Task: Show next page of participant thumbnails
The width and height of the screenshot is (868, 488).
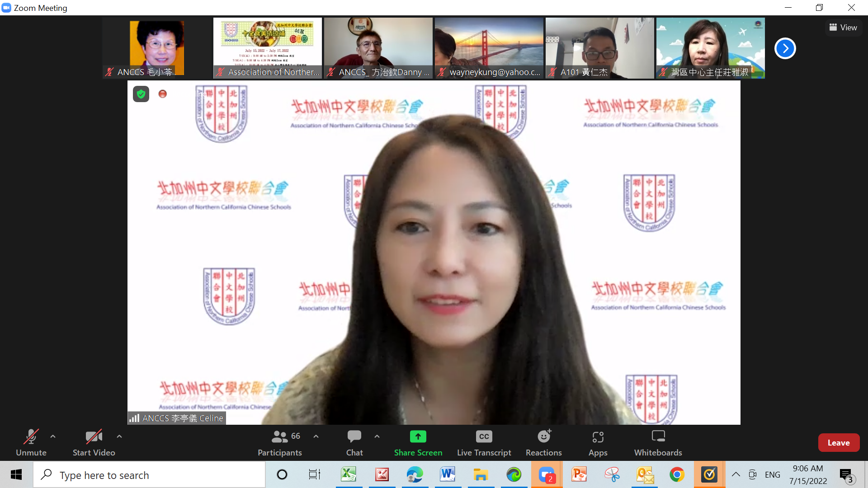Action: (x=785, y=48)
